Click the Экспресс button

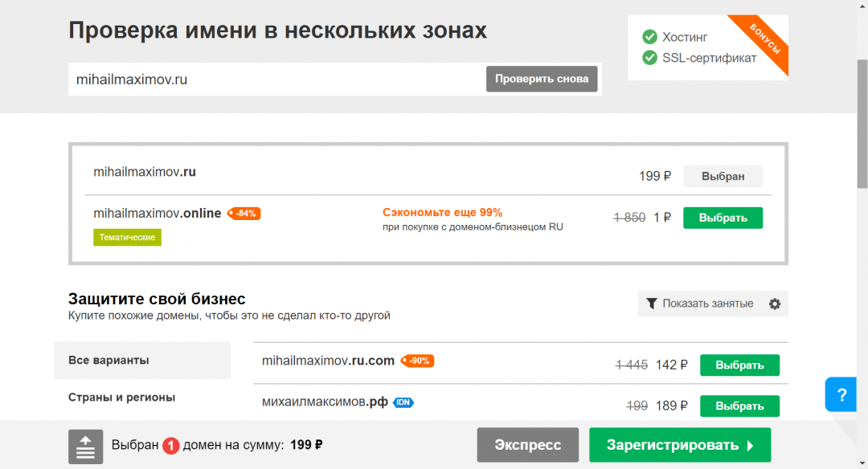tap(528, 445)
